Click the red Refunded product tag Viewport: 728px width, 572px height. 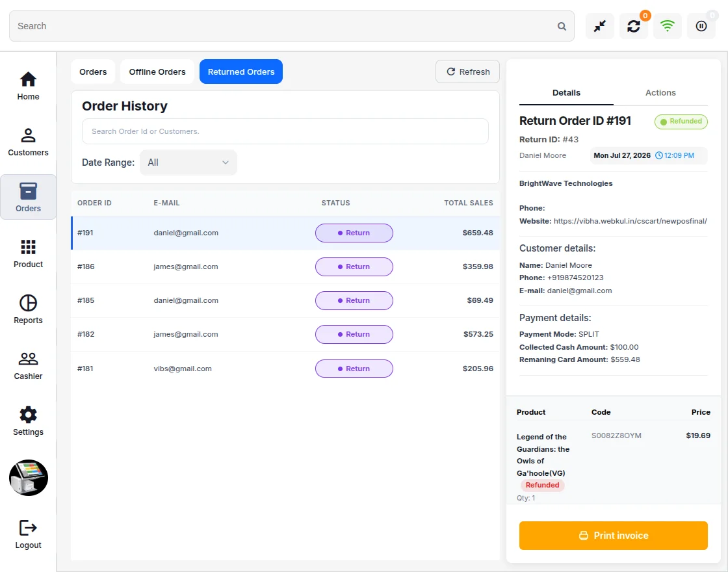pyautogui.click(x=542, y=485)
